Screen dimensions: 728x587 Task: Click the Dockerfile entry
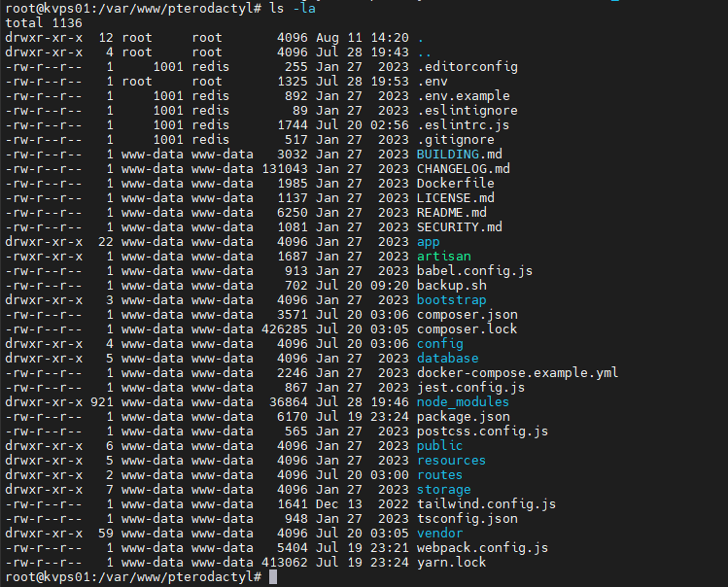click(x=456, y=184)
